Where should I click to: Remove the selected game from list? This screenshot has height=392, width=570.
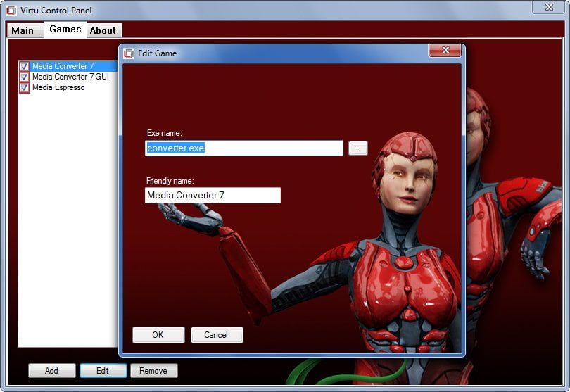[154, 371]
